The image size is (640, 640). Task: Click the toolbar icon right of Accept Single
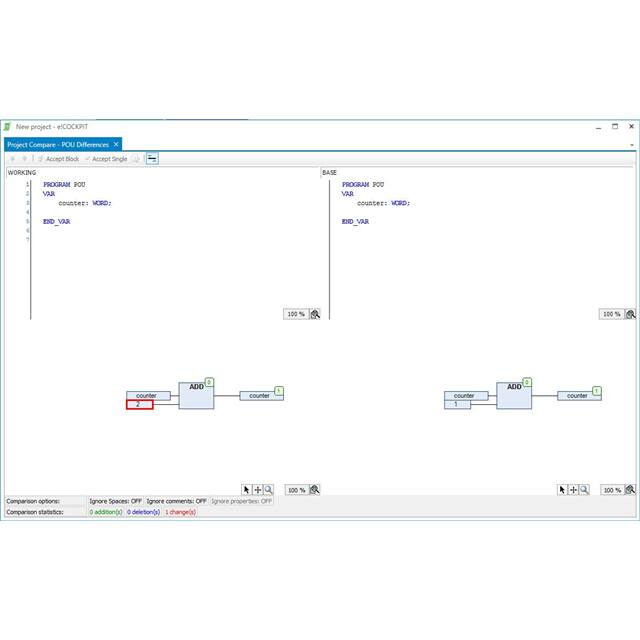coord(137,159)
